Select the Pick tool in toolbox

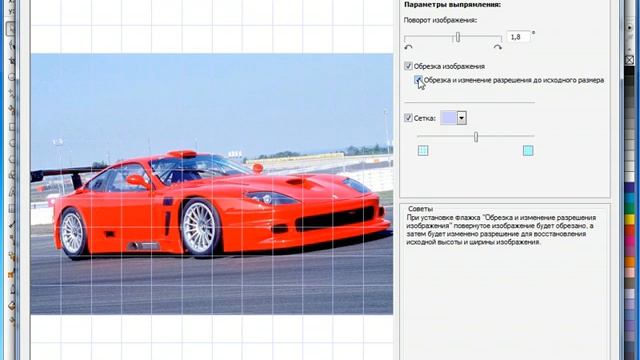point(11,29)
